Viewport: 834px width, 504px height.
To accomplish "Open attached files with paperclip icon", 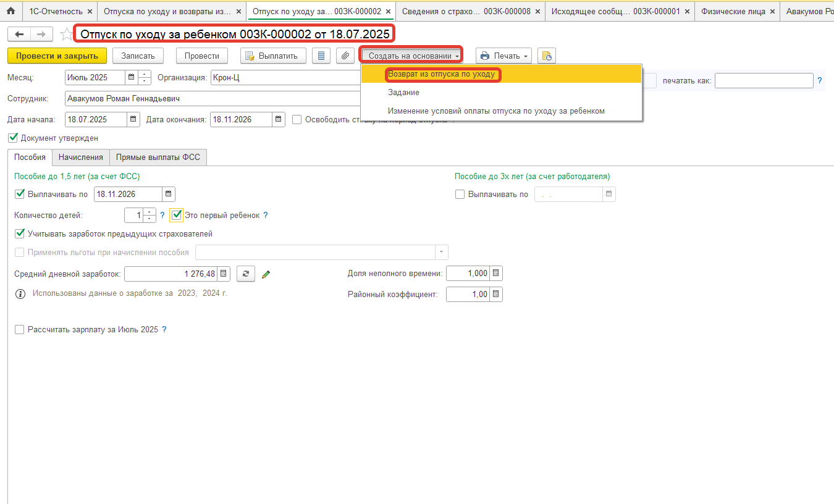I will 345,56.
